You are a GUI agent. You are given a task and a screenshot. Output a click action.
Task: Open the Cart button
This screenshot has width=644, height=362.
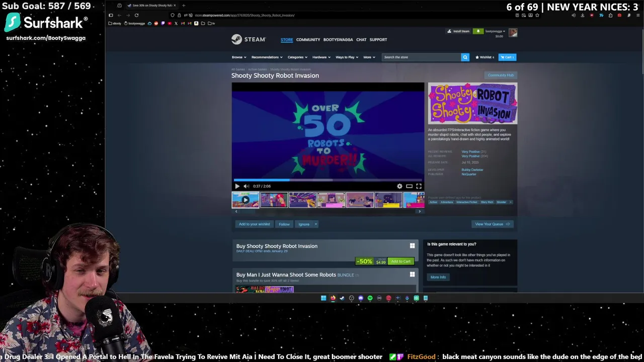(x=507, y=57)
